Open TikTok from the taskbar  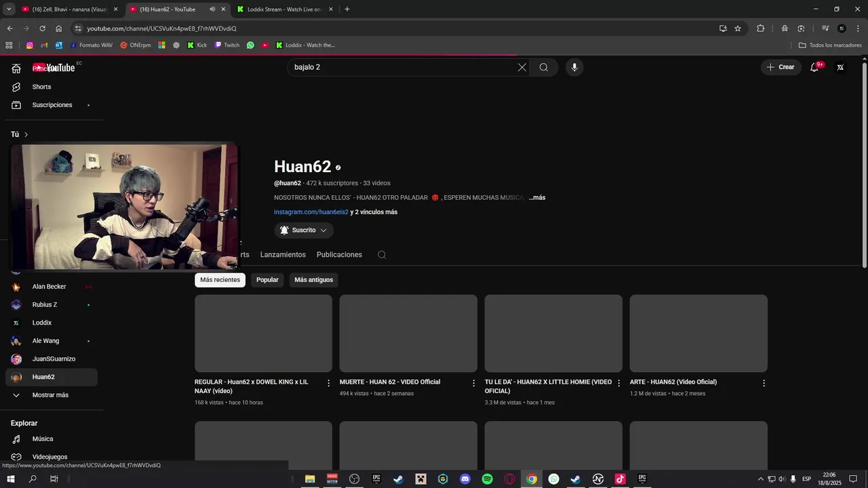click(x=620, y=479)
